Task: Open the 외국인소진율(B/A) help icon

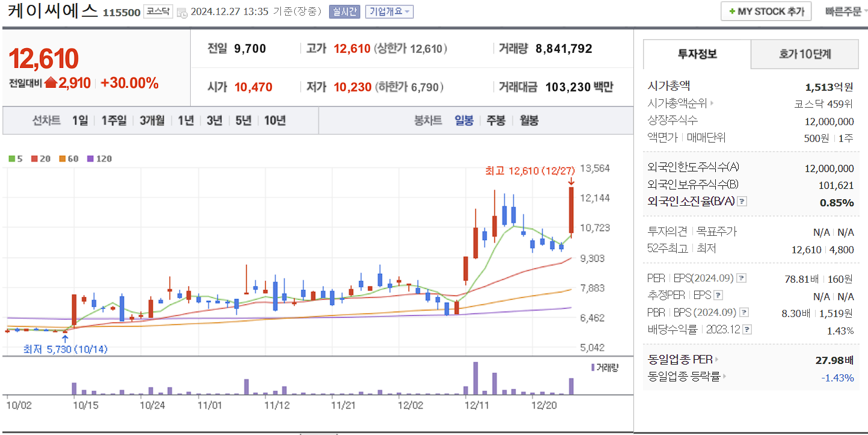Action: (742, 201)
